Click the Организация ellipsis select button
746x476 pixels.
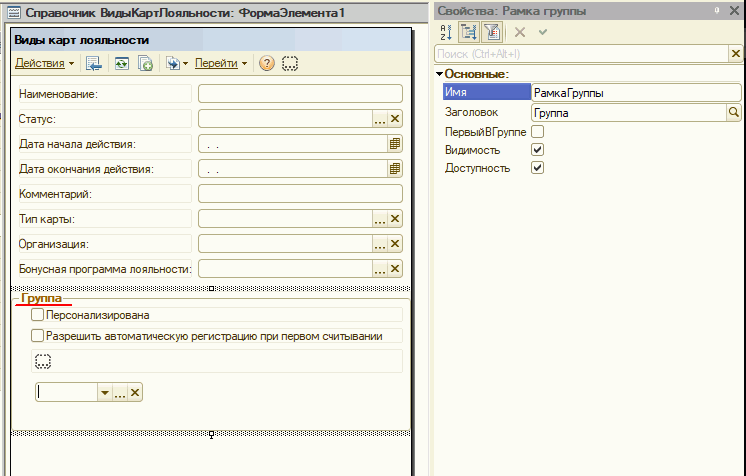379,244
